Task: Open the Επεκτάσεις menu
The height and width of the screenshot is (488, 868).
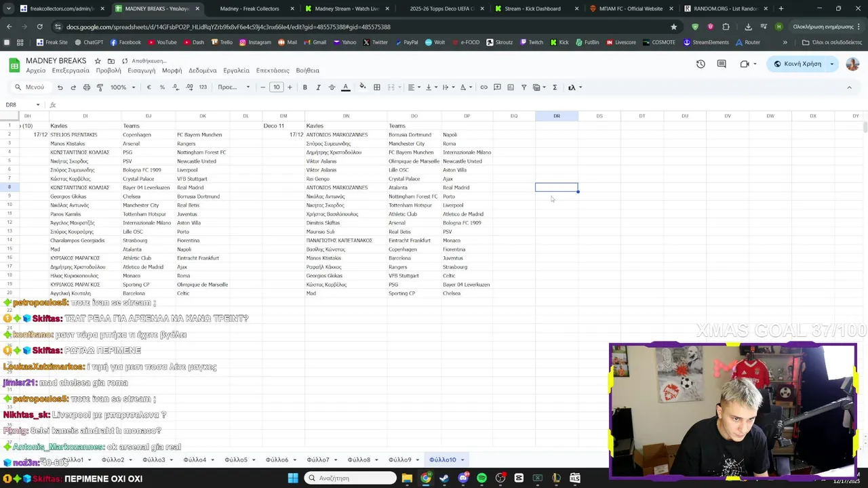Action: pyautogui.click(x=273, y=70)
